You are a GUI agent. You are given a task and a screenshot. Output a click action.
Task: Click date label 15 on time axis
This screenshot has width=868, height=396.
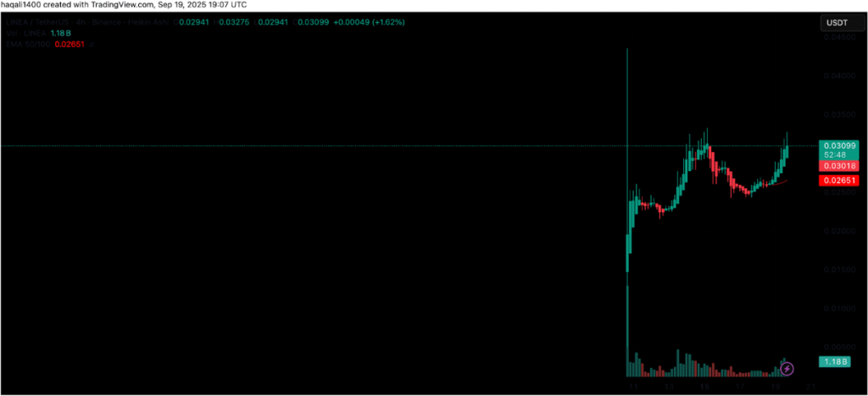pyautogui.click(x=704, y=386)
